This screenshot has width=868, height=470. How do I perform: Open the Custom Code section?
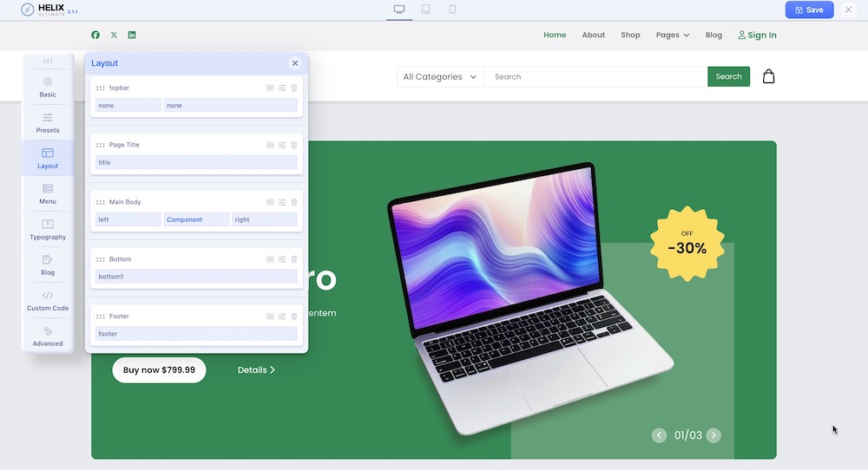coord(48,301)
